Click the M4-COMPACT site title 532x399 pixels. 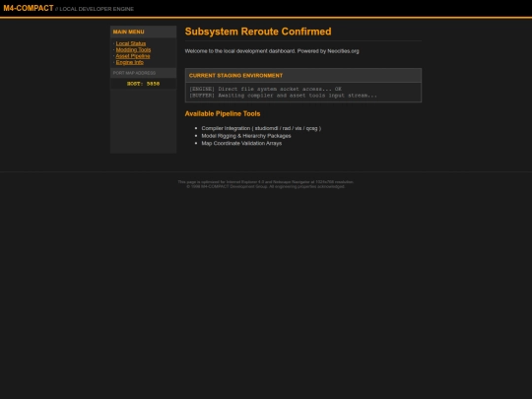(29, 8)
